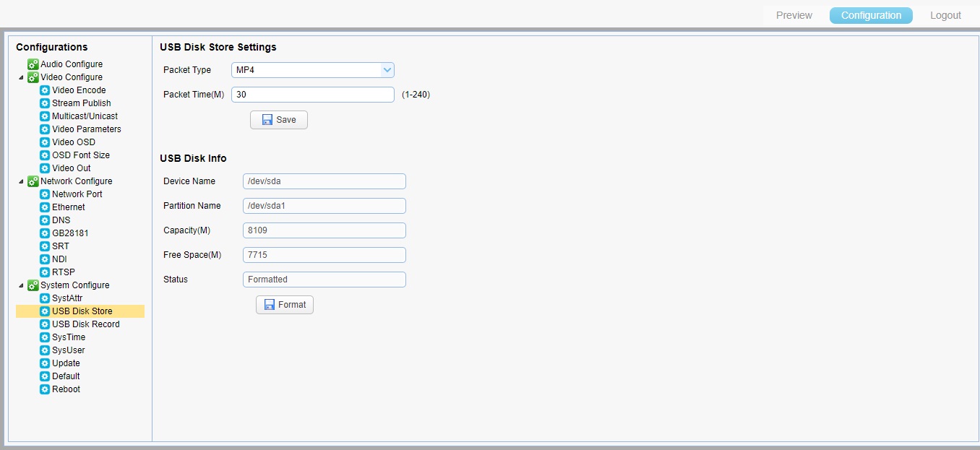The width and height of the screenshot is (980, 450).
Task: Click the Audio Configure gear icon
Action: (33, 64)
